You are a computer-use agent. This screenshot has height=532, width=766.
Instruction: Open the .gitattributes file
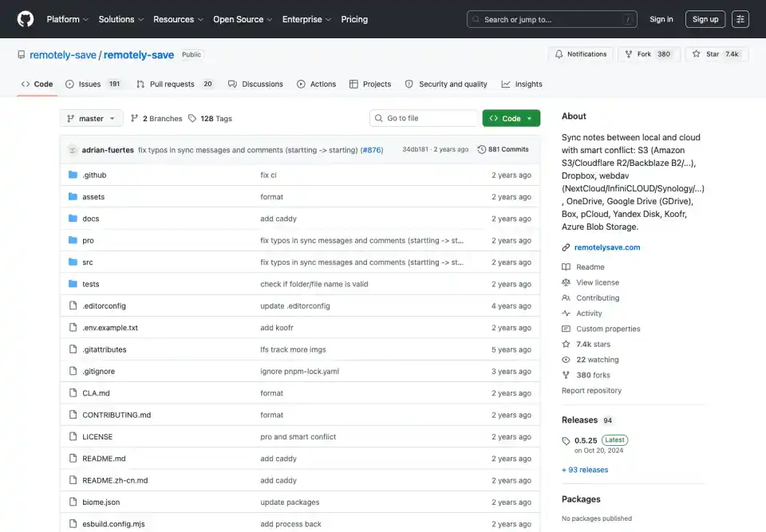pos(104,349)
